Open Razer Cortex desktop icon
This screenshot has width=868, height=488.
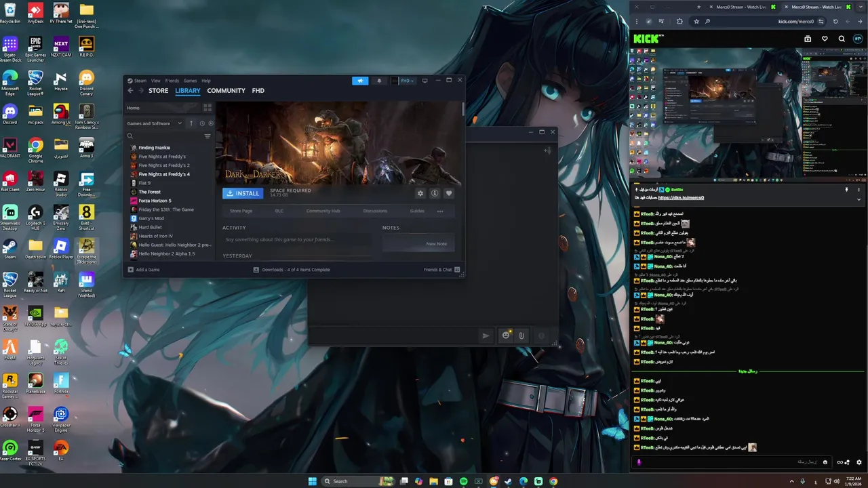(x=9, y=451)
